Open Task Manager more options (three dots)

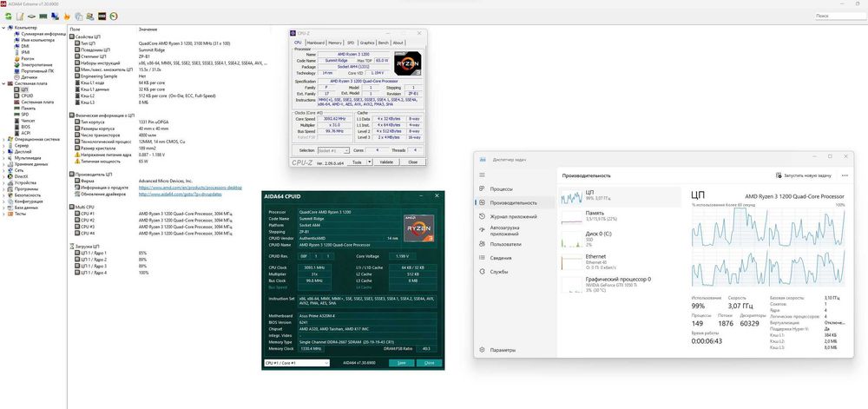[845, 175]
